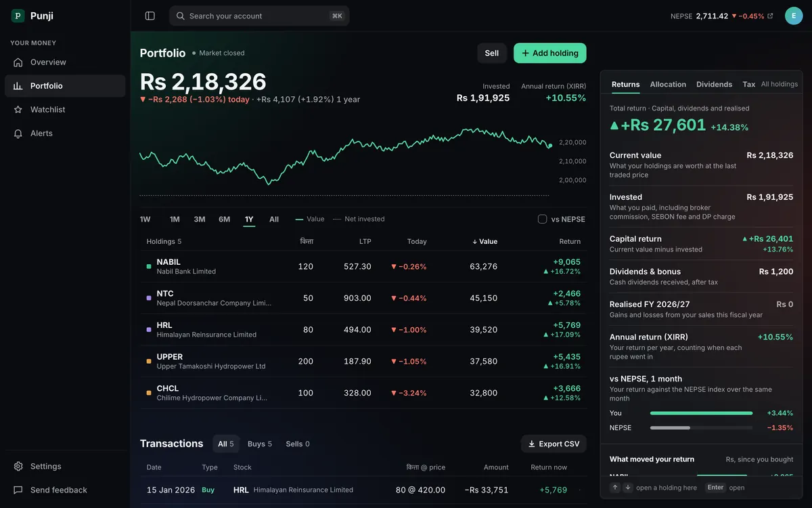Screen dimensions: 812x508
Task: Click the NEPSE return progress bar
Action: tap(701, 428)
